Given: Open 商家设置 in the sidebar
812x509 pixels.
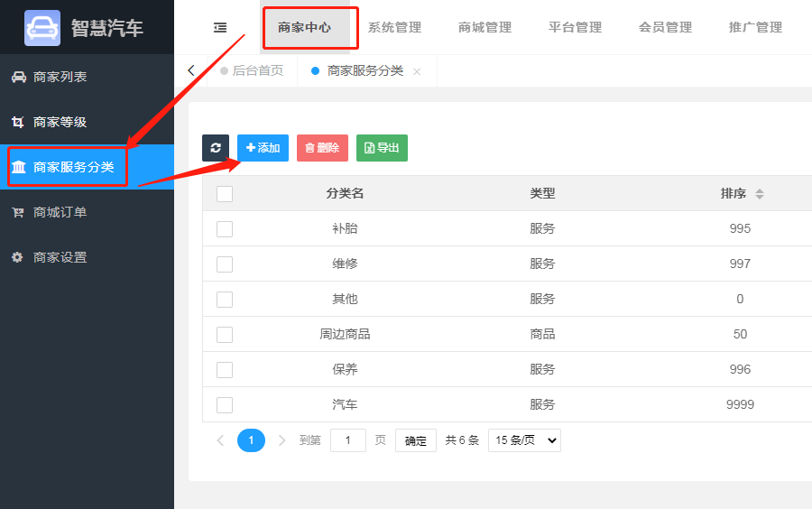Looking at the screenshot, I should point(87,257).
